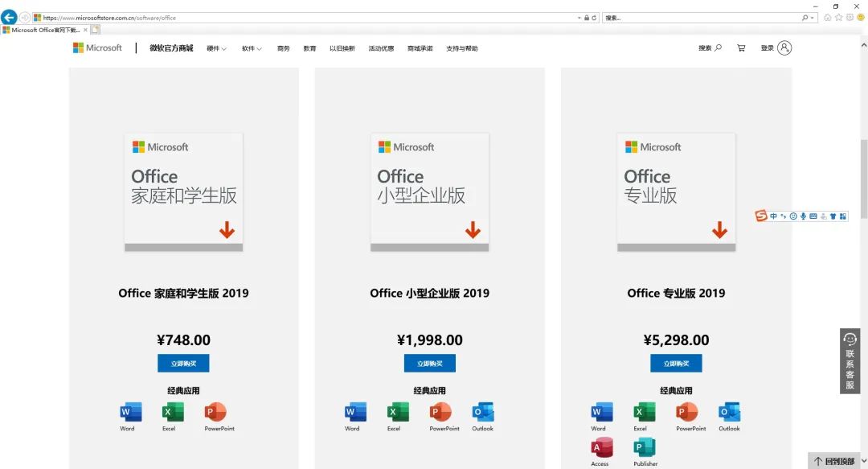Click the 登录 account avatar icon

coord(784,48)
